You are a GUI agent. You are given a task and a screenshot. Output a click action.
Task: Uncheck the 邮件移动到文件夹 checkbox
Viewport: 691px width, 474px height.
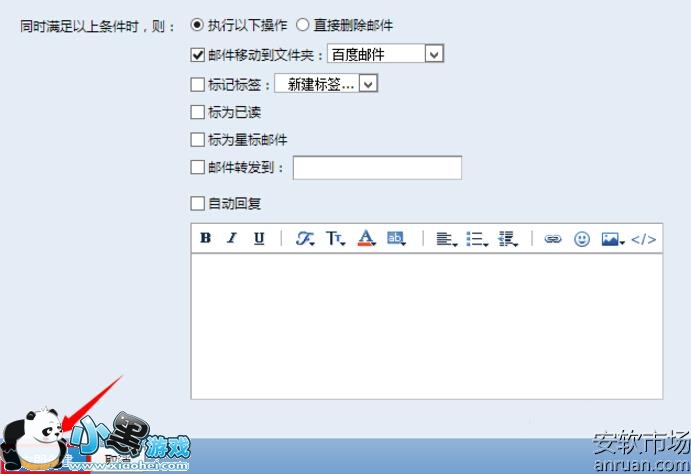197,55
